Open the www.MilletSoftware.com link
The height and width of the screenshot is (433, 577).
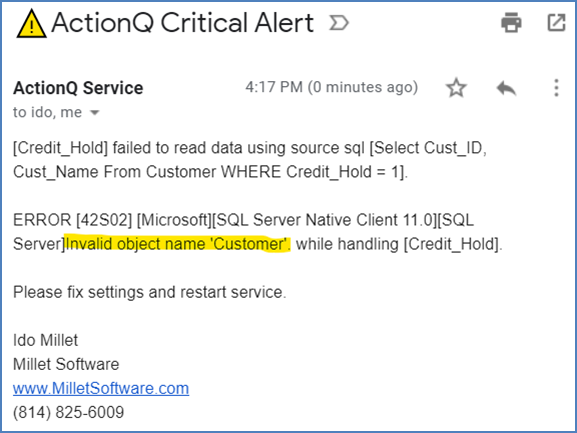point(101,388)
